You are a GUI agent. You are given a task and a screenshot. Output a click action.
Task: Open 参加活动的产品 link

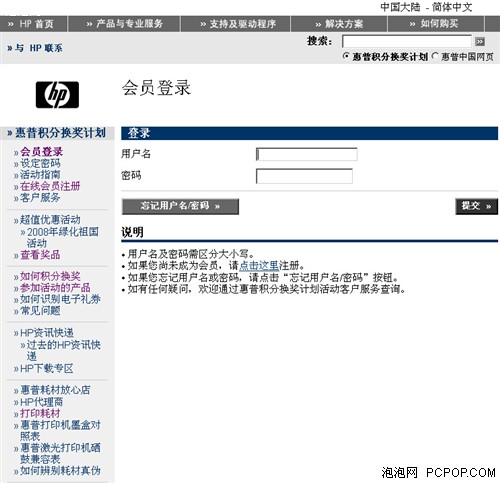55,288
